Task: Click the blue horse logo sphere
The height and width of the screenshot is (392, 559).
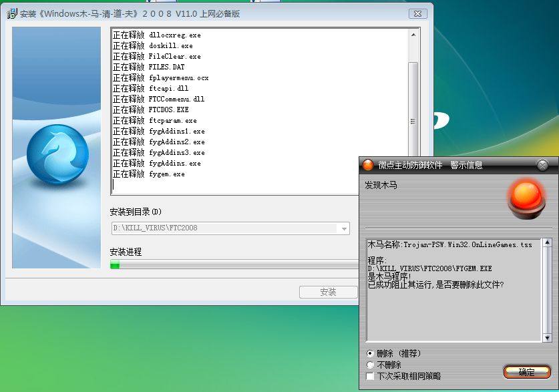Action: pos(57,154)
